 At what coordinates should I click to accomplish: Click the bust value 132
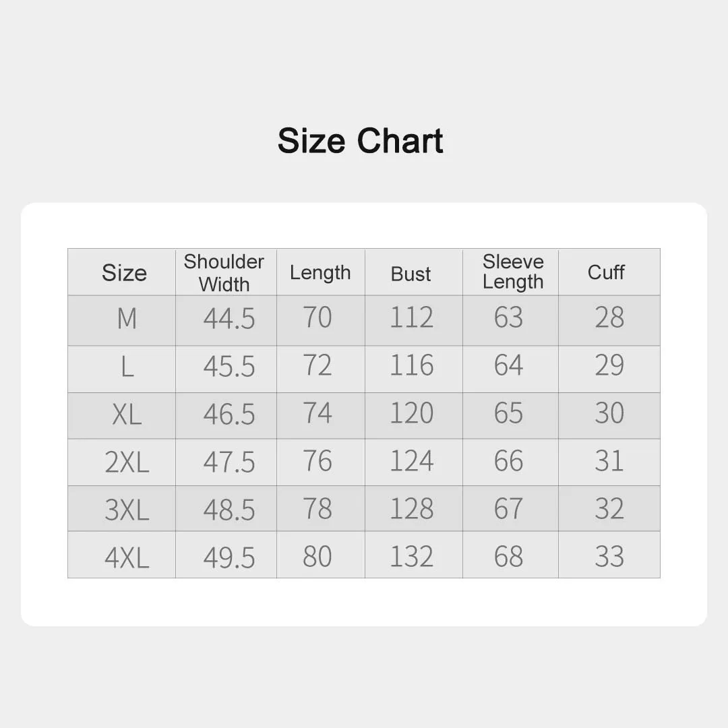(411, 557)
